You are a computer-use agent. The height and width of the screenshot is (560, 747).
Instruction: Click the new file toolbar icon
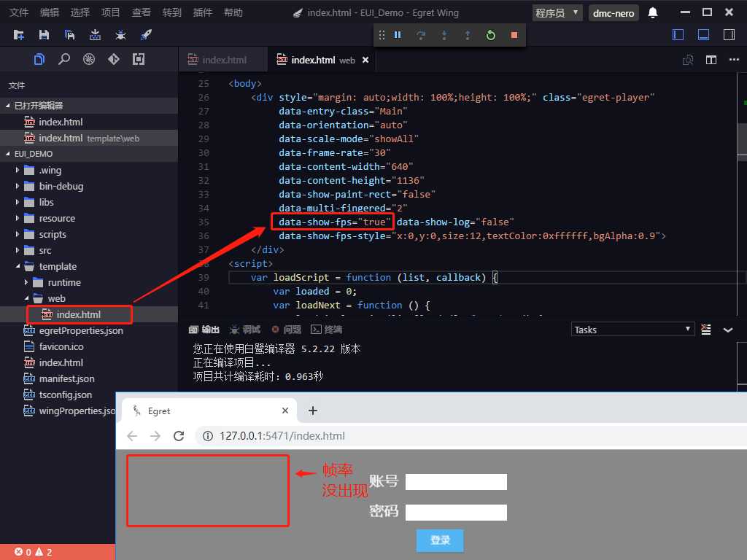pyautogui.click(x=18, y=35)
